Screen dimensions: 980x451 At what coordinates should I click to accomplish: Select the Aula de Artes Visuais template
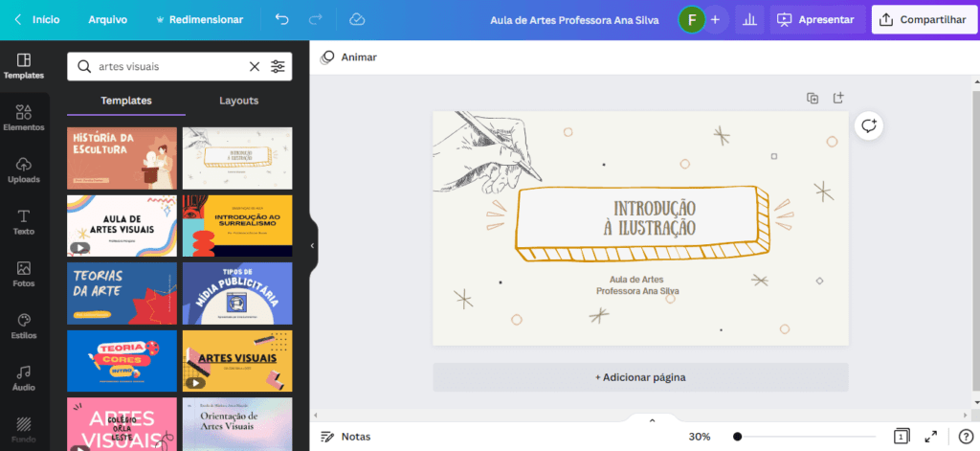point(122,226)
